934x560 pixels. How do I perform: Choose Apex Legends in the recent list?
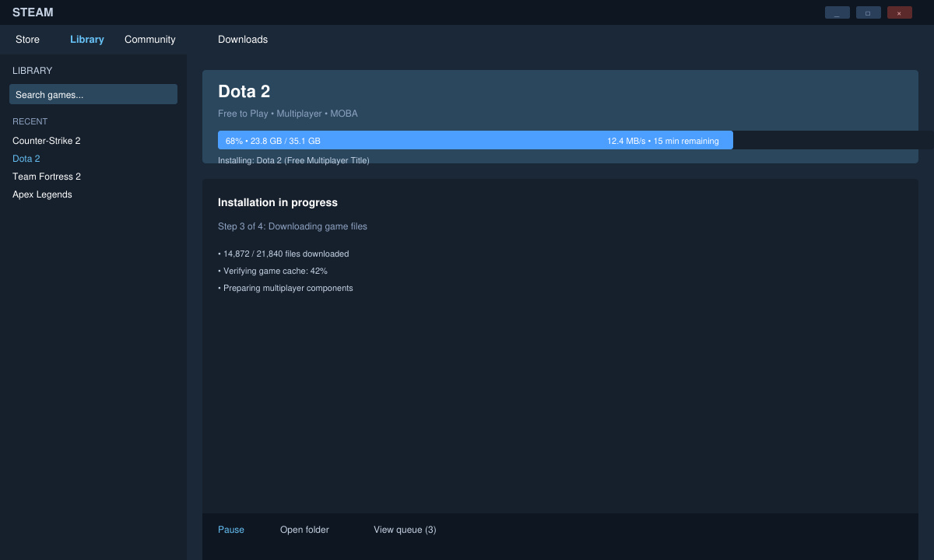pyautogui.click(x=42, y=194)
